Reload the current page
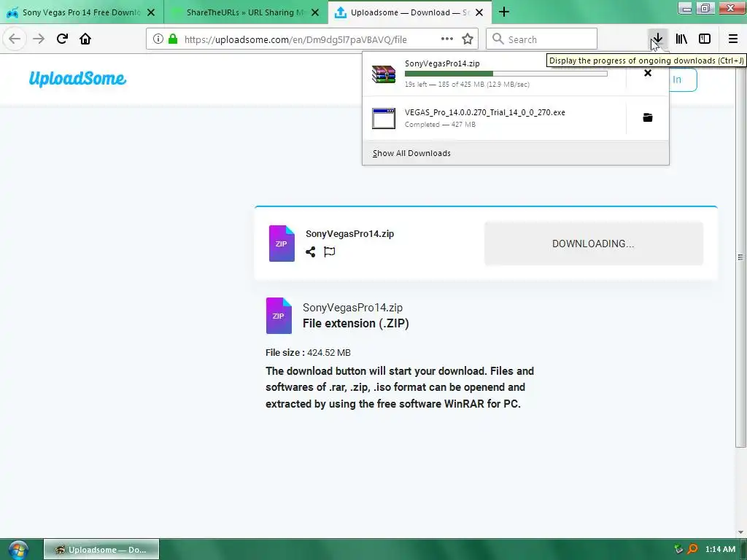This screenshot has width=747, height=560. tap(62, 39)
